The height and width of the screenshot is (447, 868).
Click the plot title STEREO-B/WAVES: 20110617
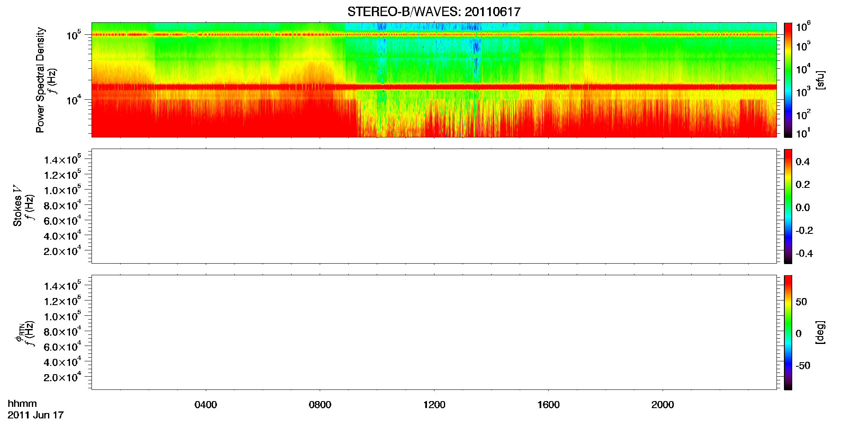[x=434, y=12]
